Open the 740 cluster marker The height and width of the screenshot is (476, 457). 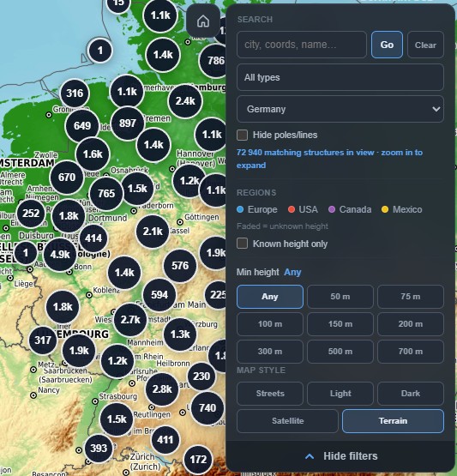pyautogui.click(x=207, y=408)
